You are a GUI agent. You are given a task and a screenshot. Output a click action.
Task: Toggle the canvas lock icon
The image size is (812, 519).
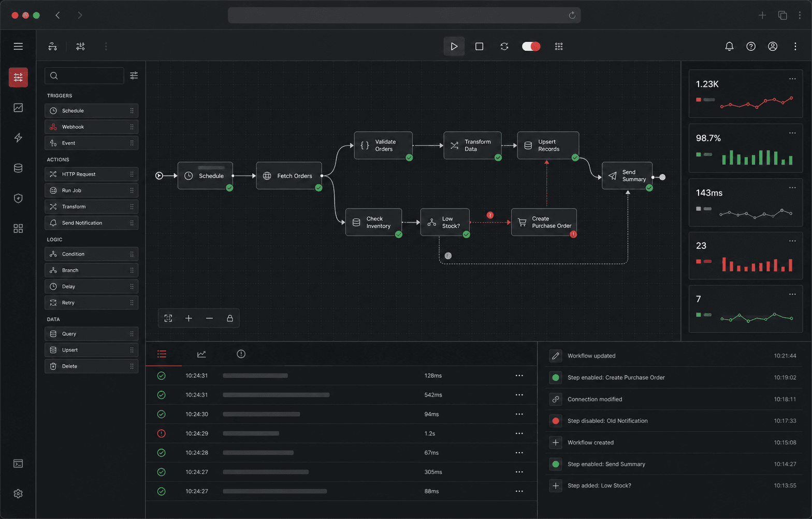click(230, 318)
